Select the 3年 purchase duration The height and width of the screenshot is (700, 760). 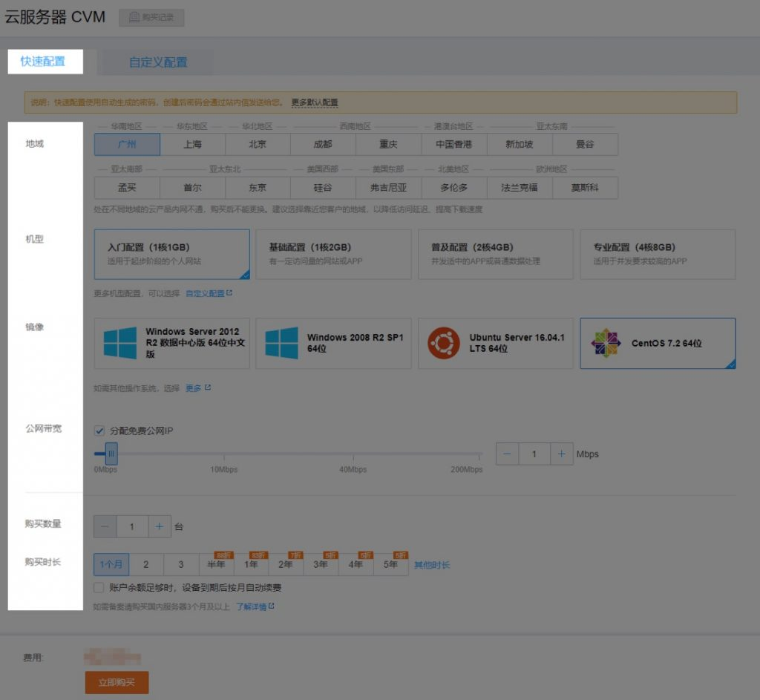coord(321,564)
